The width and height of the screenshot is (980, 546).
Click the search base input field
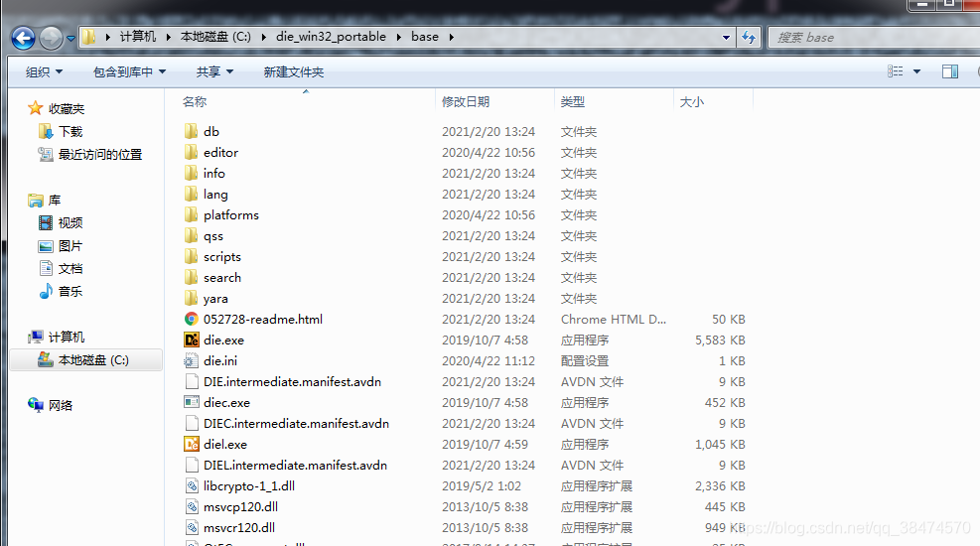(x=875, y=38)
